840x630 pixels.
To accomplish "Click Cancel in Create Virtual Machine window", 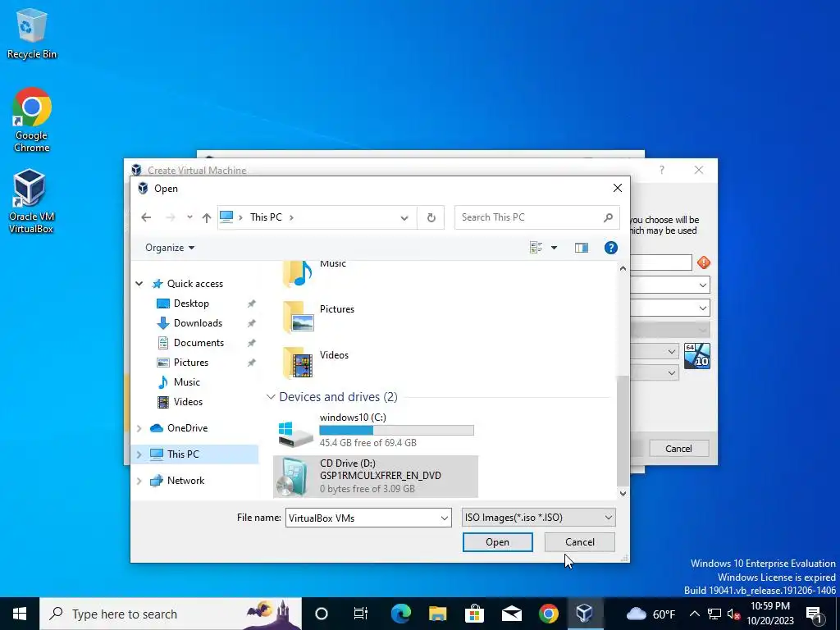I will [678, 449].
